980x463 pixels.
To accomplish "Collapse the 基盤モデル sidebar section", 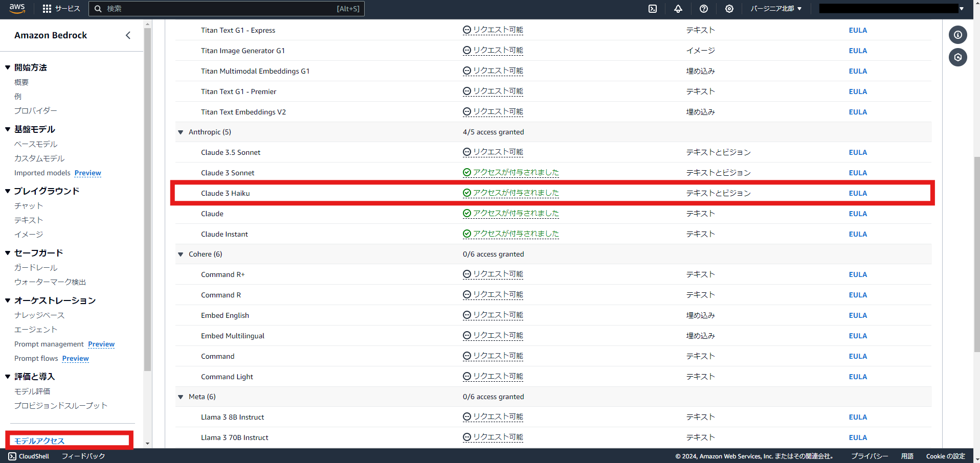I will pyautogui.click(x=8, y=129).
